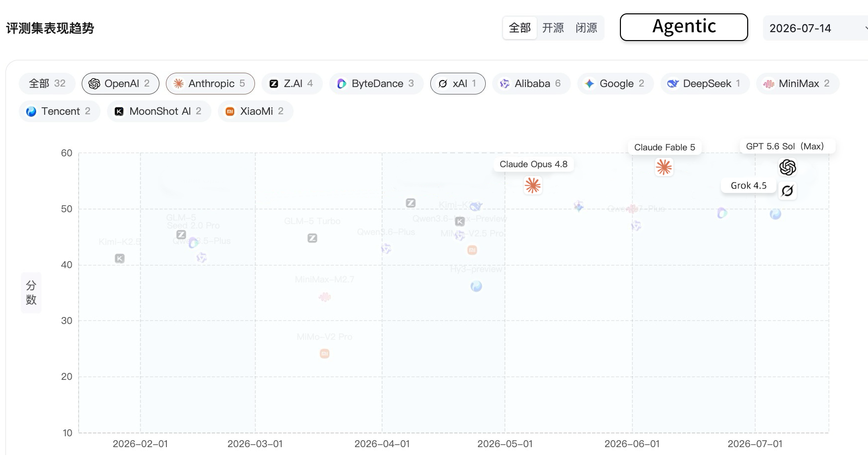Viewport: 868px width, 460px height.
Task: Click the Grok 4.5 label
Action: point(749,185)
